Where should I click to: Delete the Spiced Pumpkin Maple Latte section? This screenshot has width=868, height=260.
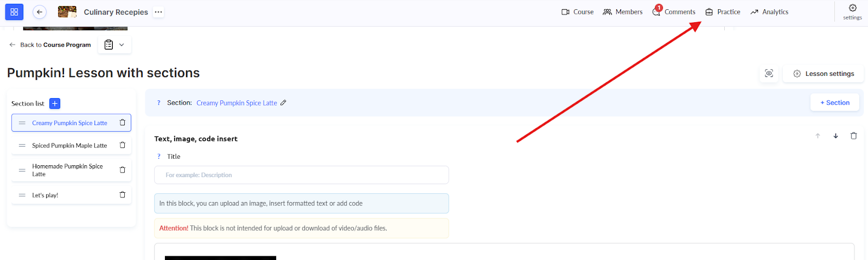[123, 145]
